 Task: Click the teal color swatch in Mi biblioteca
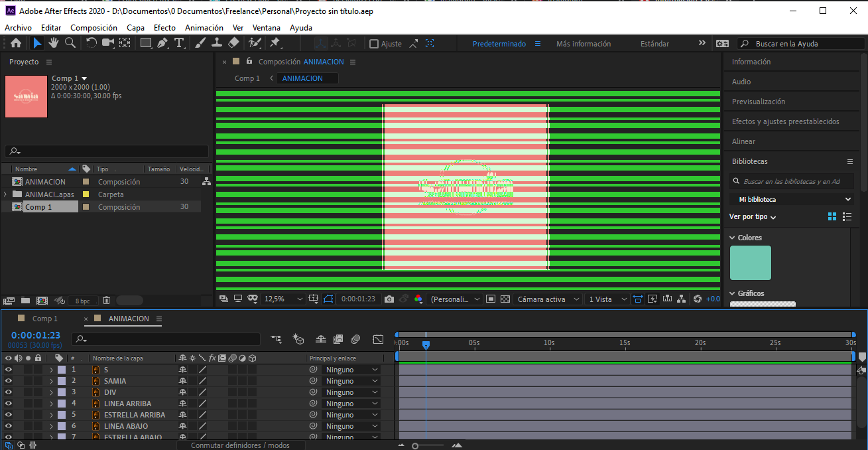tap(751, 263)
